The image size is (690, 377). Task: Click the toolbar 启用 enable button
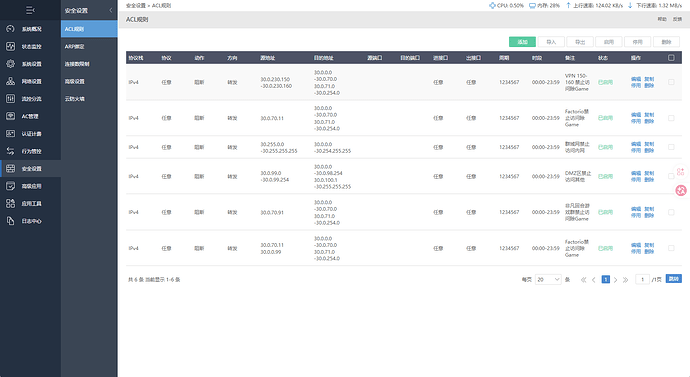(609, 42)
